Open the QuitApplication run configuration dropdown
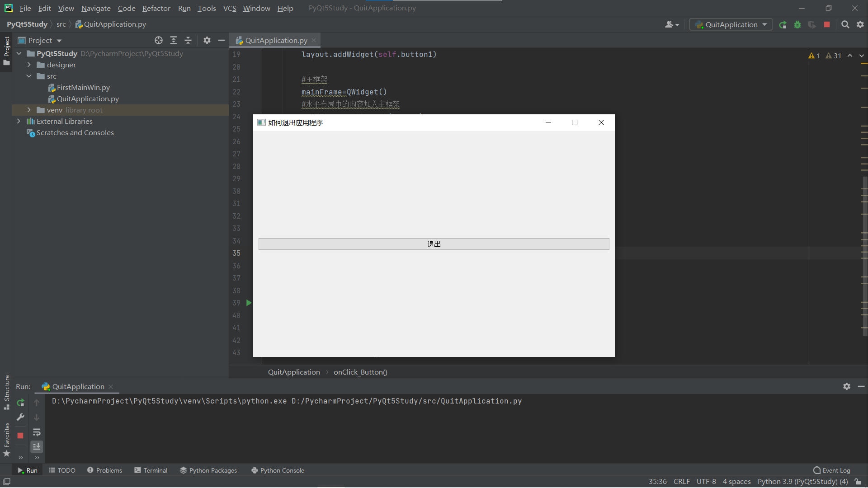868x488 pixels. coord(731,25)
